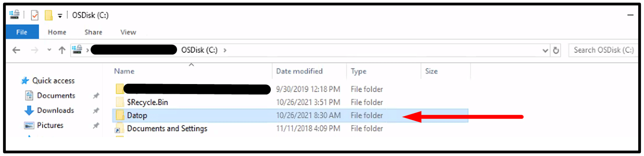Open the File menu tab
The image size is (644, 156).
pos(22,32)
